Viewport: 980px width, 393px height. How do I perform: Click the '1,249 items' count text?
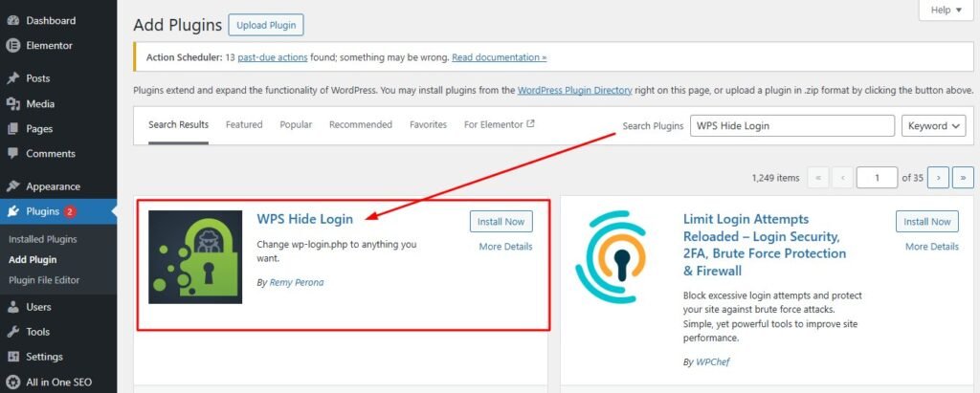tap(775, 178)
